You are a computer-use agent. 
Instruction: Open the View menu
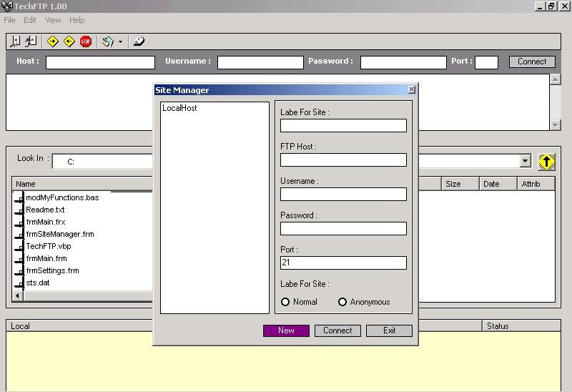pyautogui.click(x=53, y=20)
